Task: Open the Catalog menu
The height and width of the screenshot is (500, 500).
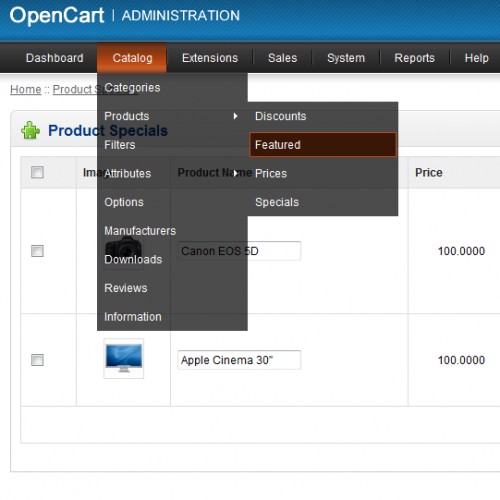Action: point(132,58)
